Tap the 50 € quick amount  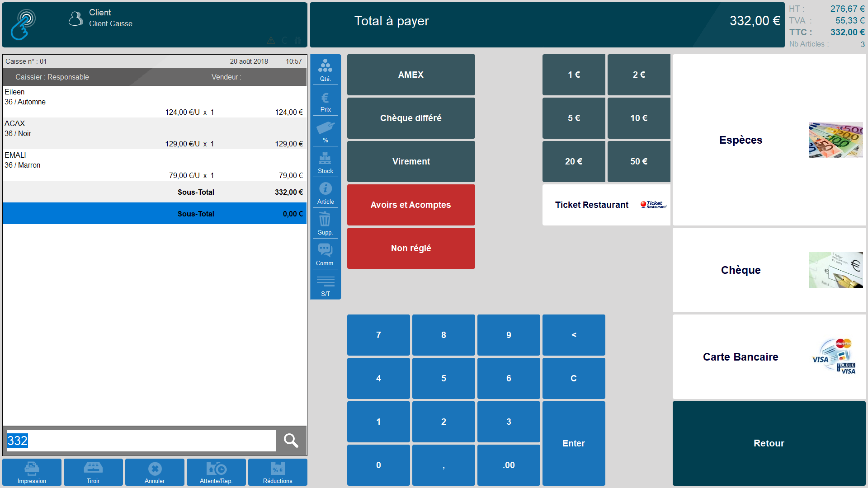(639, 161)
